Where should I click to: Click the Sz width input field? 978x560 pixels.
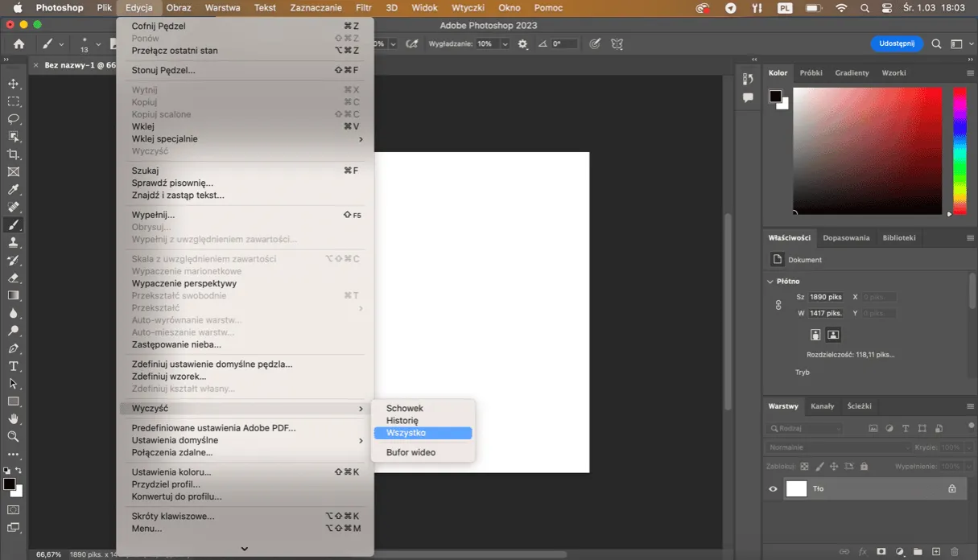point(826,297)
